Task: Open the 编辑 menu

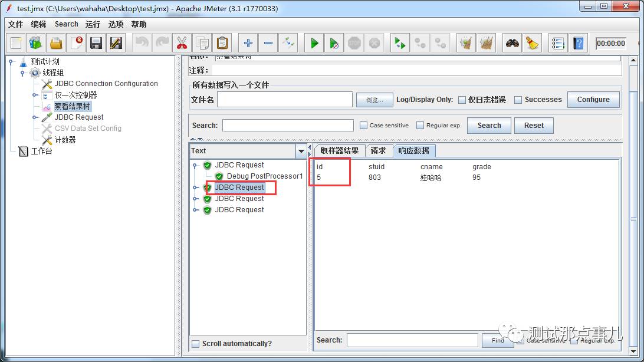Action: pos(38,24)
